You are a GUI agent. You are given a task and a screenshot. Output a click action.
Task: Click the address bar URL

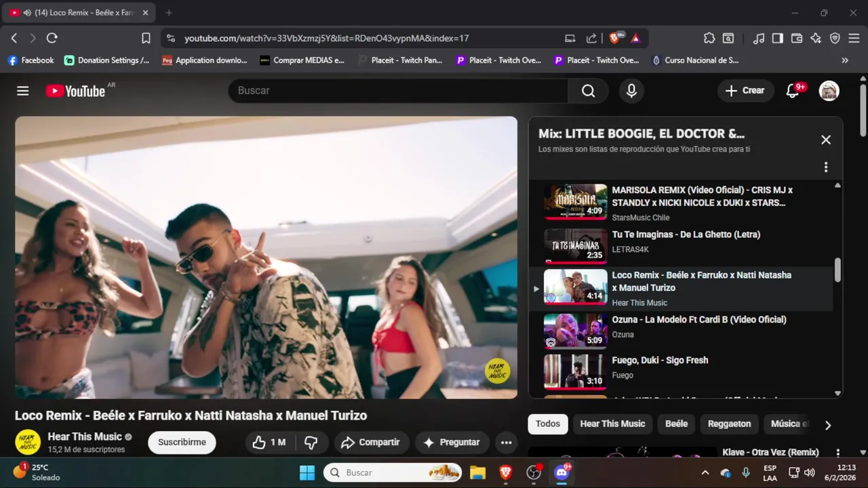point(326,39)
